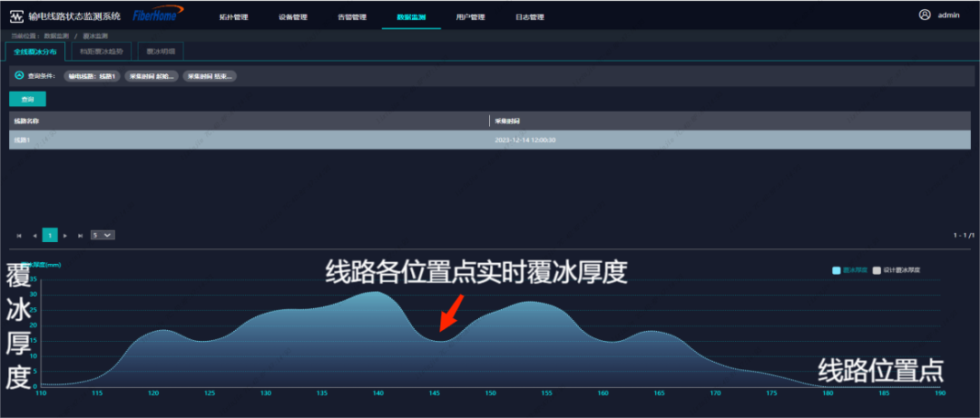
Task: Open the 采集时间 起始 filter chip
Action: 152,76
